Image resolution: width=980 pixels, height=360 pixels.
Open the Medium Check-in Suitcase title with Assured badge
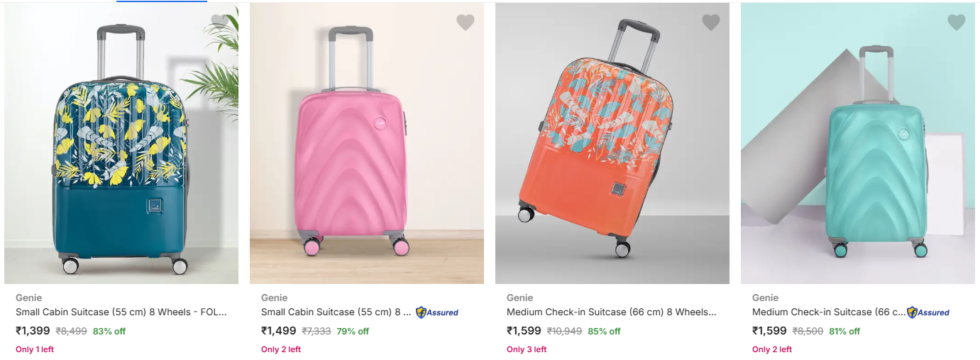(828, 312)
